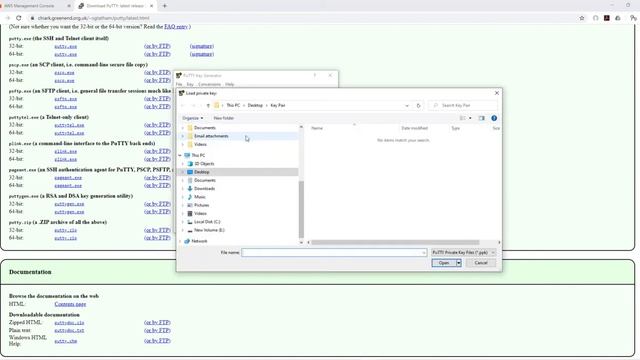This screenshot has width=640, height=360.
Task: Open the change view options dropdown
Action: tap(470, 118)
